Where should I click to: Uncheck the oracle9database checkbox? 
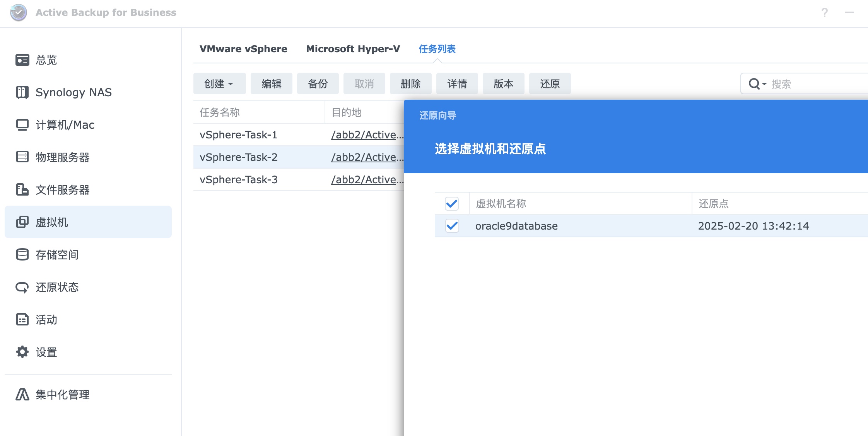(x=452, y=226)
